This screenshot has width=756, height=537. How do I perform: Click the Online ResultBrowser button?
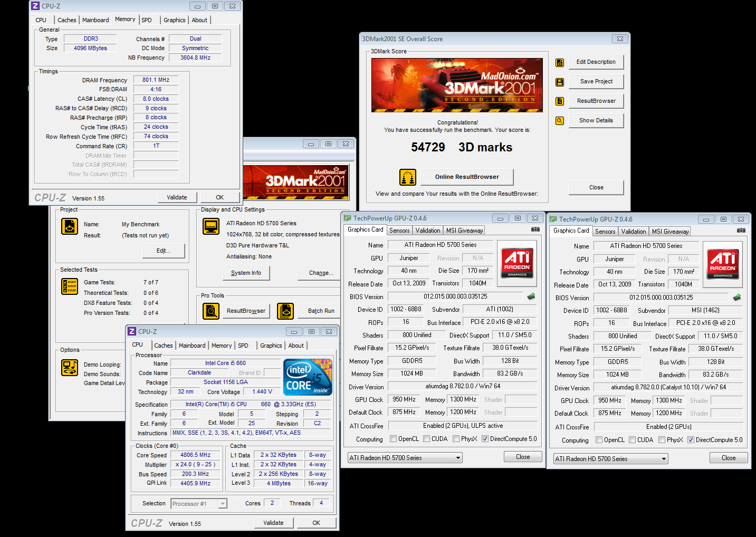467,177
